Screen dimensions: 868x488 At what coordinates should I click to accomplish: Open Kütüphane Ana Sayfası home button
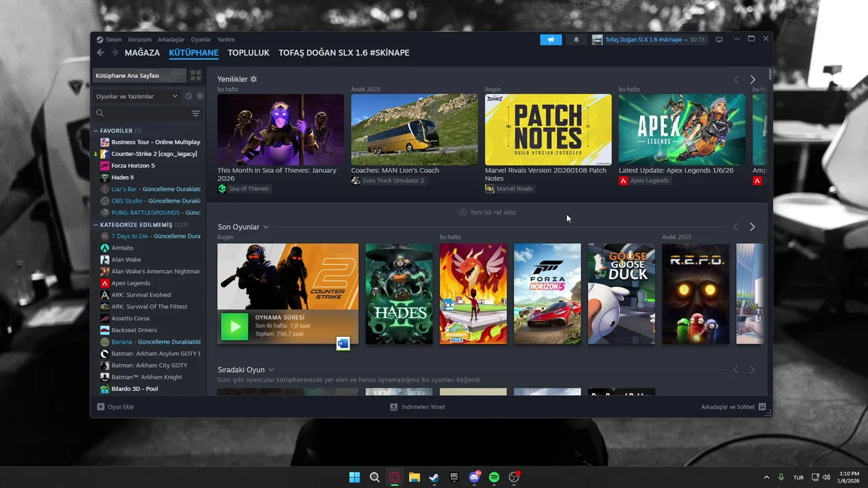139,75
